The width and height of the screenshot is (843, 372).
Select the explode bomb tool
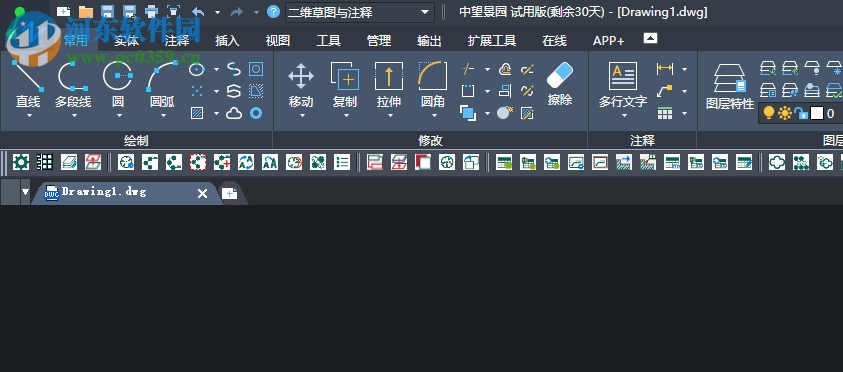[505, 112]
